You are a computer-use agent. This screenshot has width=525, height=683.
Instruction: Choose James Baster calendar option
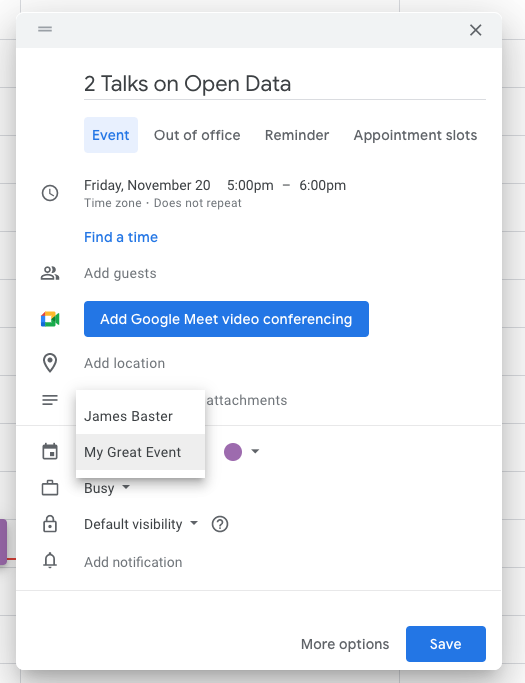coord(140,416)
